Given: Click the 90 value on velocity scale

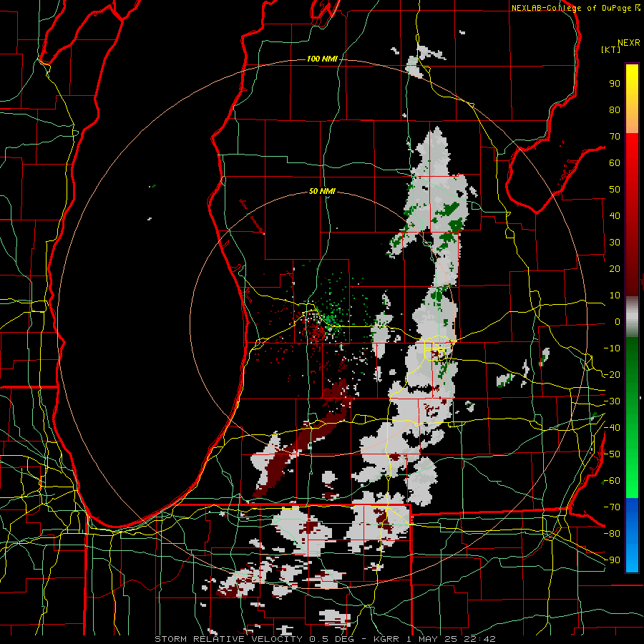Looking at the screenshot, I should tap(615, 84).
